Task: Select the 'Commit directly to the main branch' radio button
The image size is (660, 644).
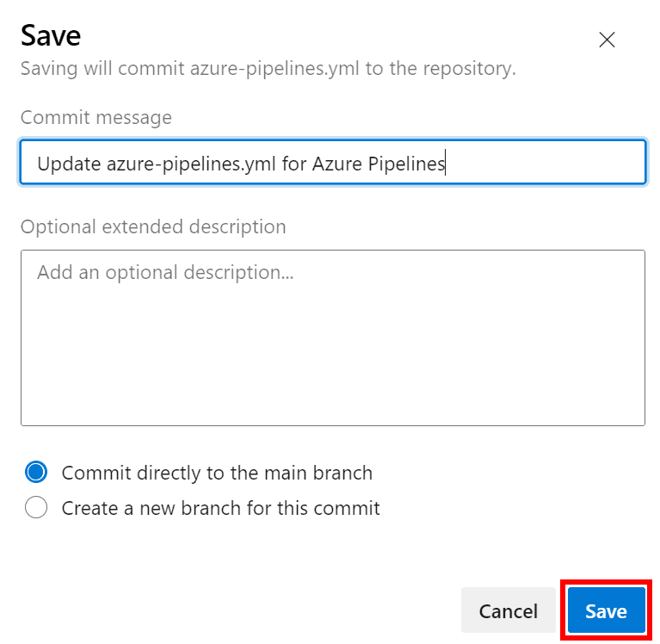Action: point(36,473)
